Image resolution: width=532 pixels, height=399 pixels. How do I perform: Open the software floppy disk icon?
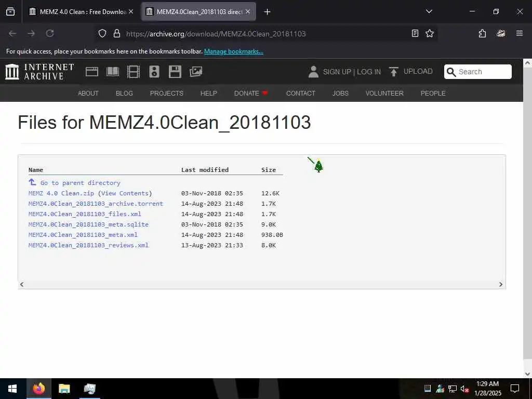point(175,72)
